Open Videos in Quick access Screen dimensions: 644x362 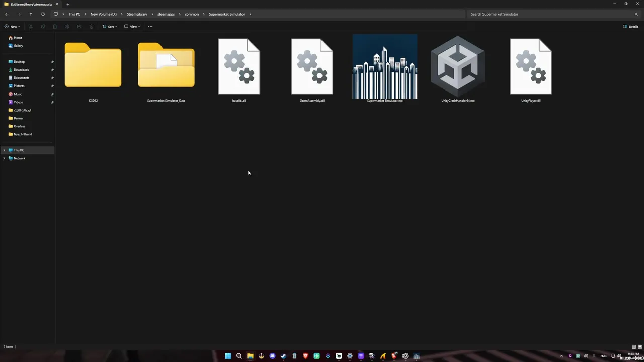(x=16, y=102)
